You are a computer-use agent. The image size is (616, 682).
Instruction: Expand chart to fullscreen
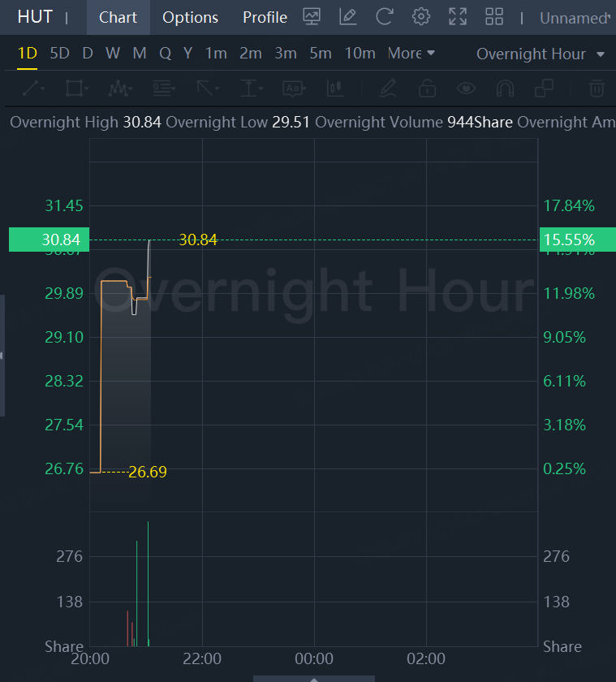[x=458, y=16]
